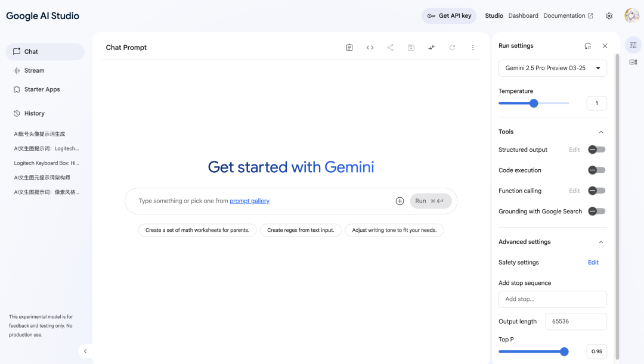Open the settings gear icon
This screenshot has height=364, width=644.
click(609, 16)
